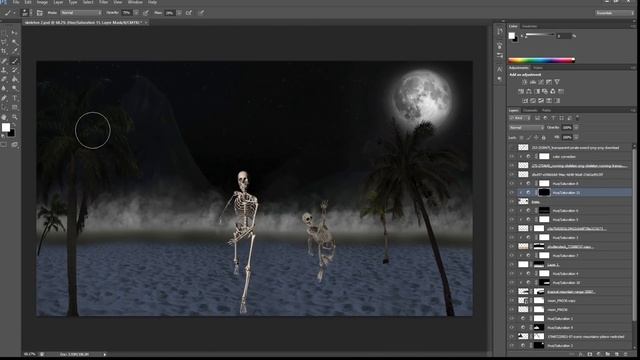Hide the moon_PNG36 copy layer
The height and width of the screenshot is (360, 640).
click(x=512, y=301)
